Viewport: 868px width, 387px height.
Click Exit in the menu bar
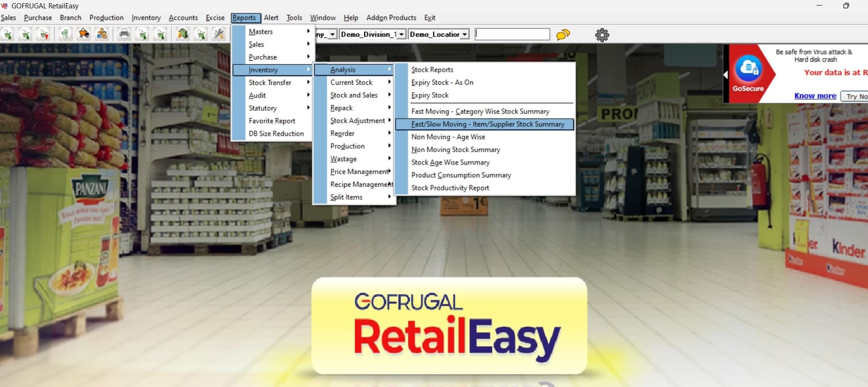point(430,18)
